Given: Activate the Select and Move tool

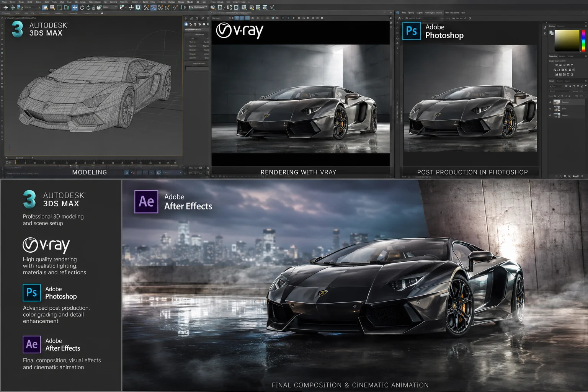Looking at the screenshot, I should point(75,8).
